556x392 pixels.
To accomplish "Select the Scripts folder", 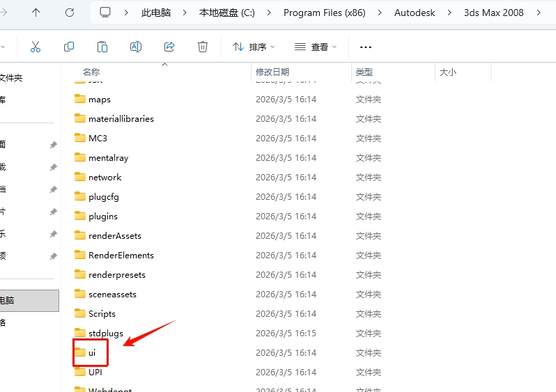I will [x=102, y=314].
